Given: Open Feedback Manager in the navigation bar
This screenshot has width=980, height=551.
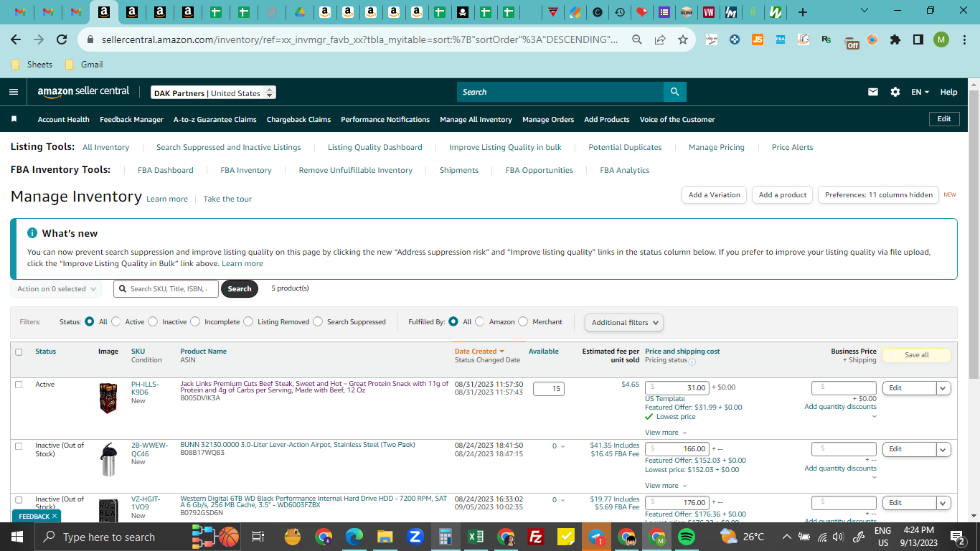Looking at the screenshot, I should click(x=132, y=119).
